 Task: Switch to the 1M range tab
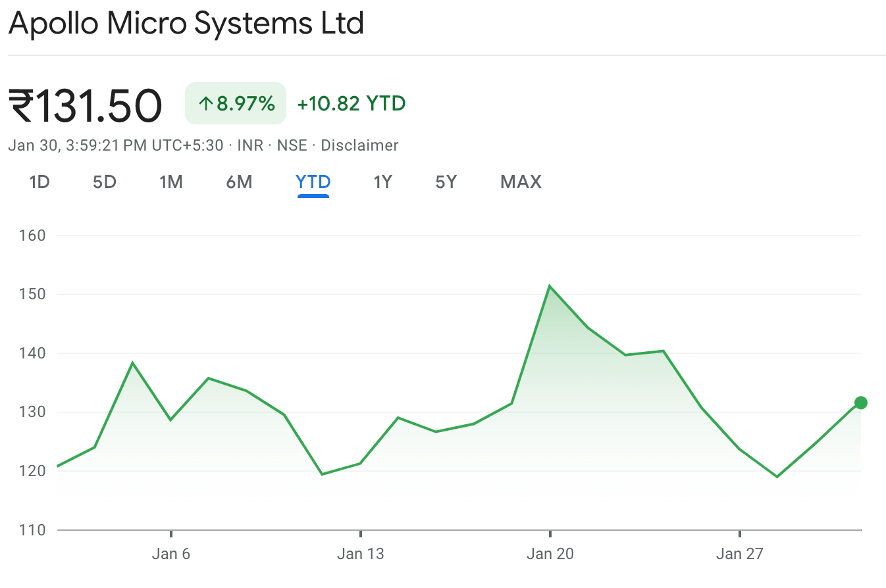171,182
